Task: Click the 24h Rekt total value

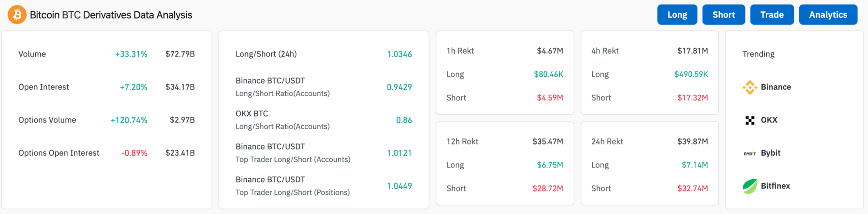Action: click(x=692, y=142)
